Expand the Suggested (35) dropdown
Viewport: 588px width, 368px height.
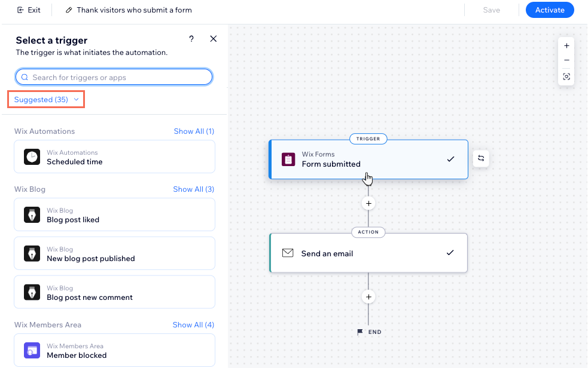46,100
